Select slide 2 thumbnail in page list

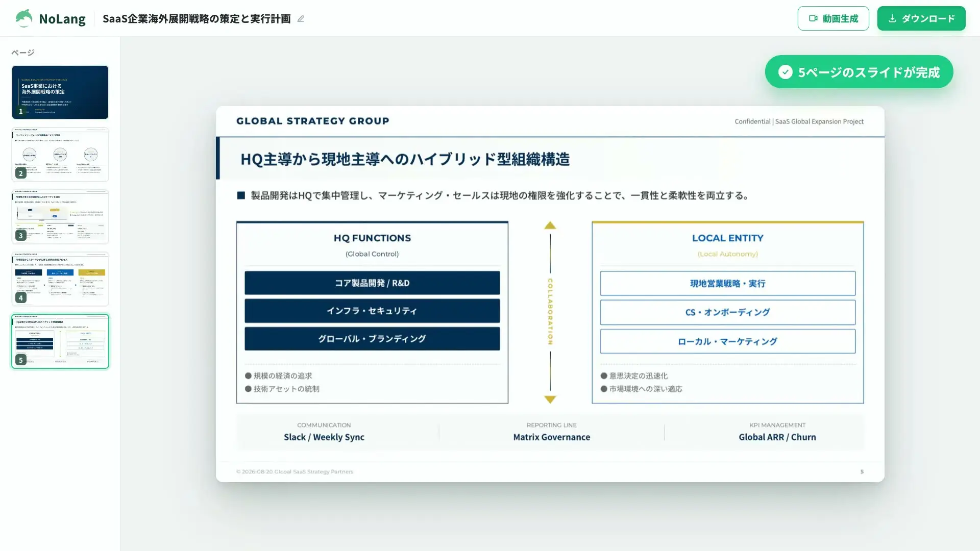tap(60, 155)
